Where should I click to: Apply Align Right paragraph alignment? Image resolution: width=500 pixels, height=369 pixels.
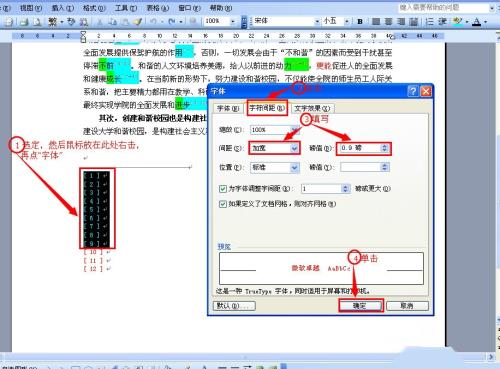(401, 22)
